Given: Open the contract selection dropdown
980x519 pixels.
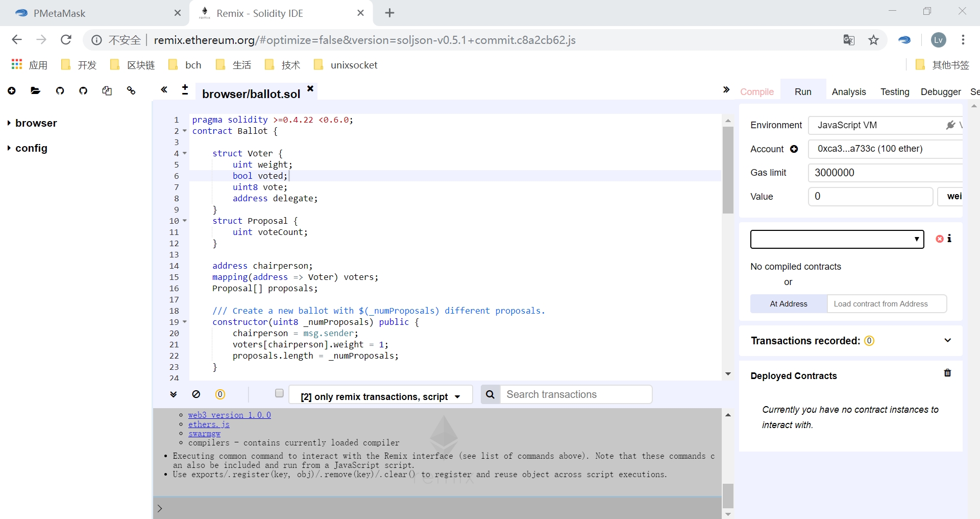Looking at the screenshot, I should click(837, 239).
